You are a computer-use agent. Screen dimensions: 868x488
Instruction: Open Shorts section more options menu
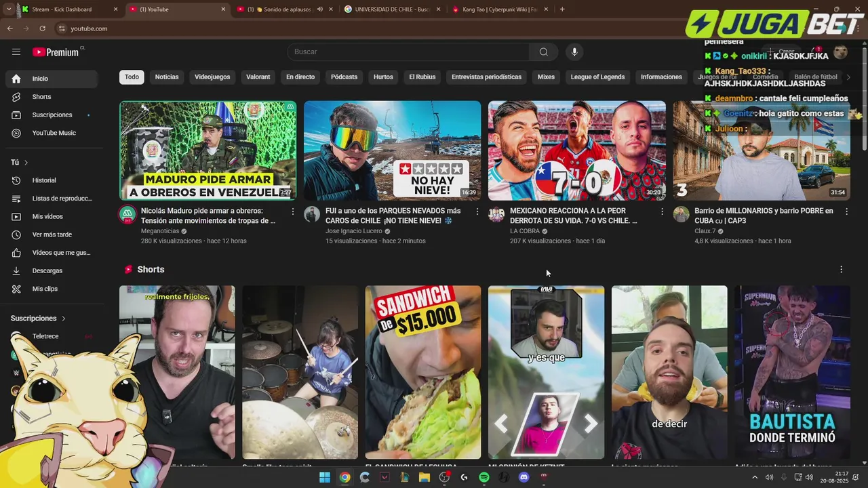pyautogui.click(x=841, y=269)
